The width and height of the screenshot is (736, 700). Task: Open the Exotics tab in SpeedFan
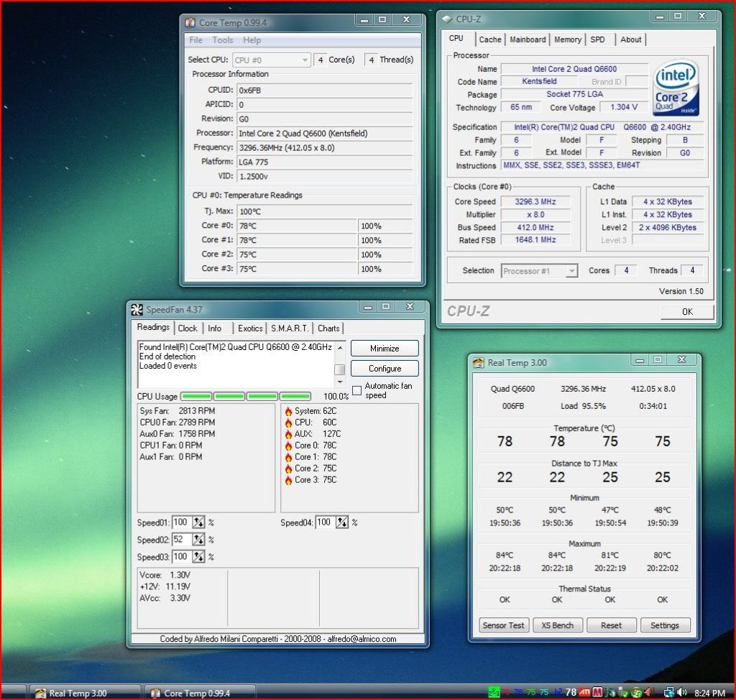pyautogui.click(x=250, y=328)
